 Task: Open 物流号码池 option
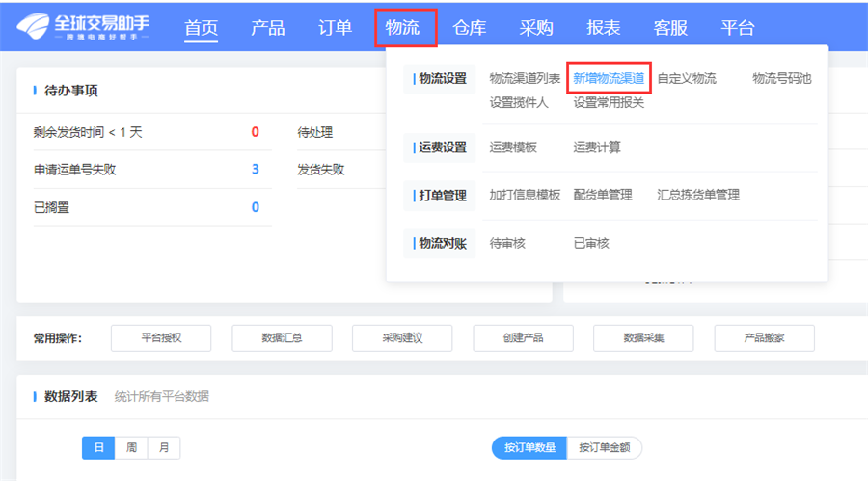pyautogui.click(x=781, y=79)
